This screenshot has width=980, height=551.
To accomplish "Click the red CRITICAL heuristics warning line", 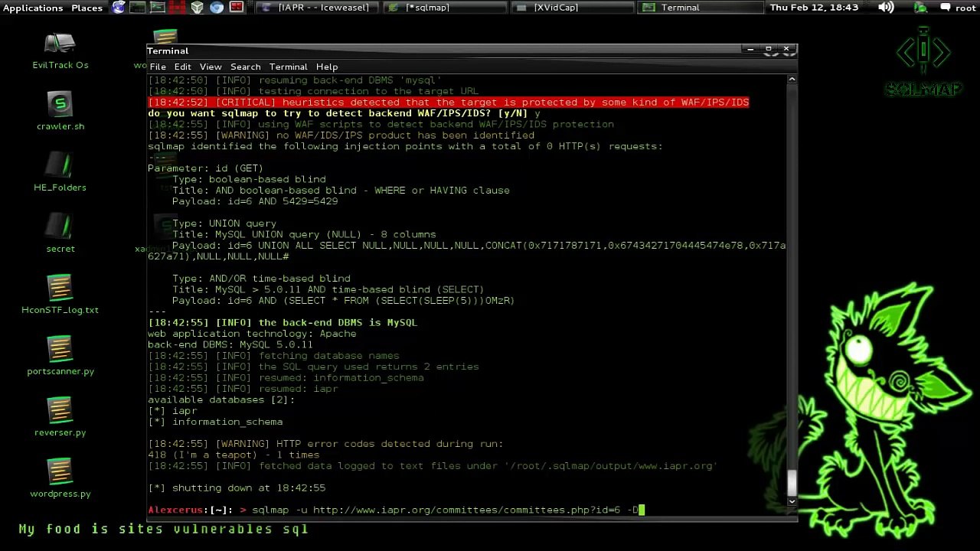I will click(449, 103).
